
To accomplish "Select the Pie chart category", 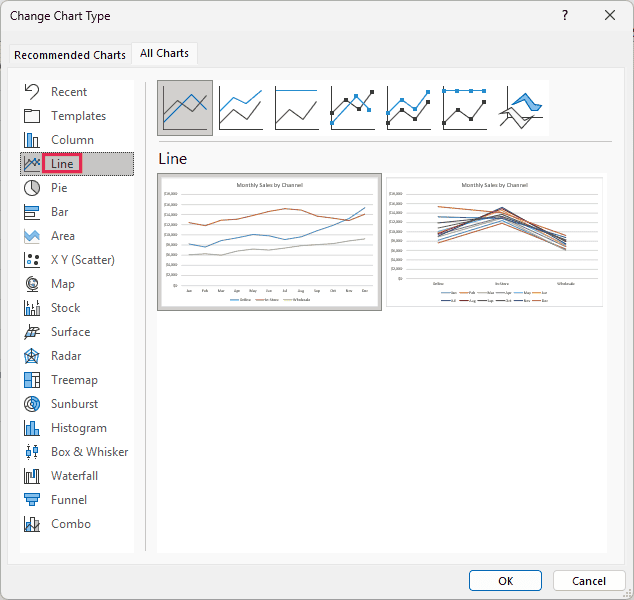I will tap(77, 188).
